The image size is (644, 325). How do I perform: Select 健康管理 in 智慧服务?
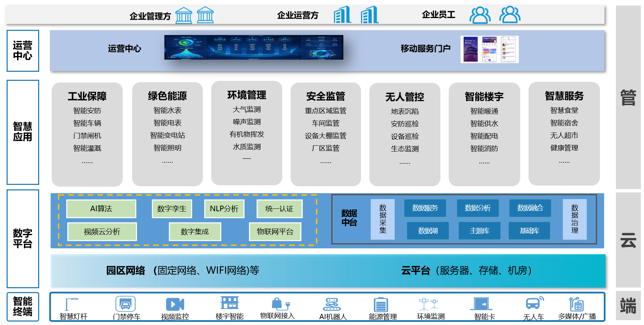point(564,148)
